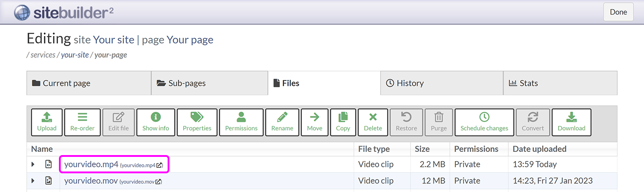Open file Permissions tool

tap(241, 122)
